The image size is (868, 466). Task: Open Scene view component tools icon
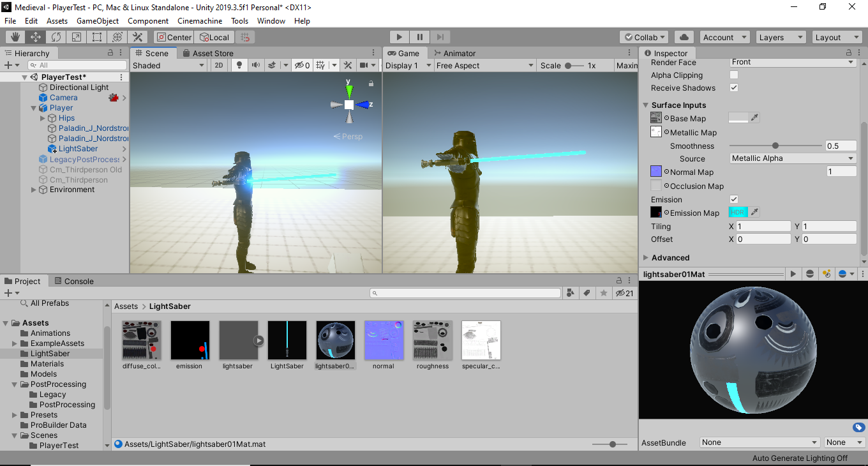tap(348, 65)
